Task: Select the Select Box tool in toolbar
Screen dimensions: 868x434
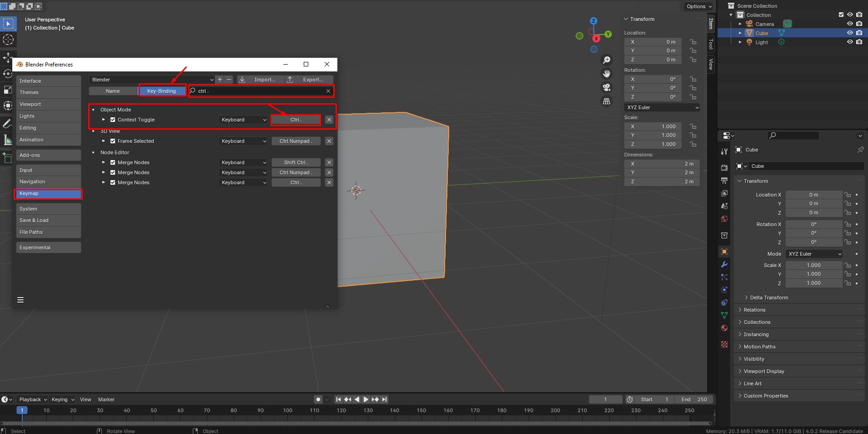Action: click(8, 24)
